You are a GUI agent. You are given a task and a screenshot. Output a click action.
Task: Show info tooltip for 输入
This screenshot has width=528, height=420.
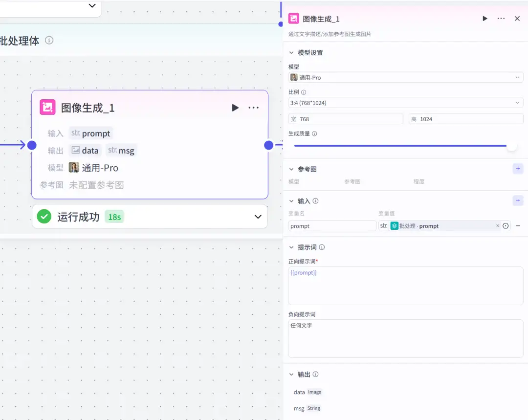tap(315, 201)
